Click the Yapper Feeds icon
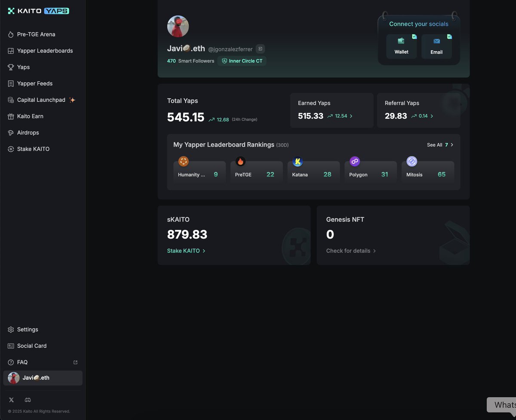516x420 pixels. pyautogui.click(x=11, y=83)
